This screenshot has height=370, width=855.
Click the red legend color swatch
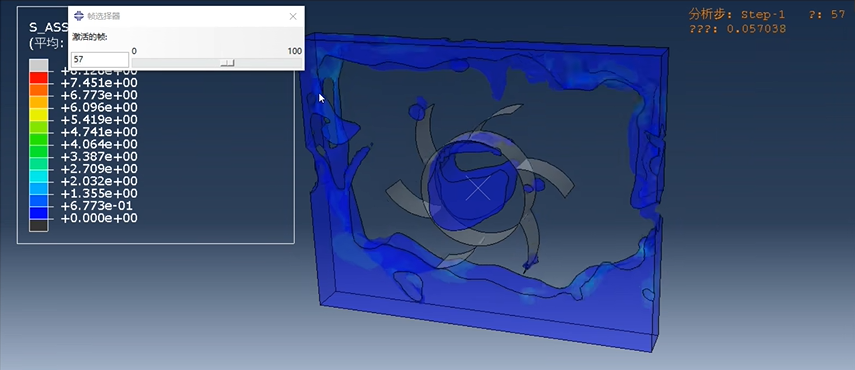[x=39, y=77]
